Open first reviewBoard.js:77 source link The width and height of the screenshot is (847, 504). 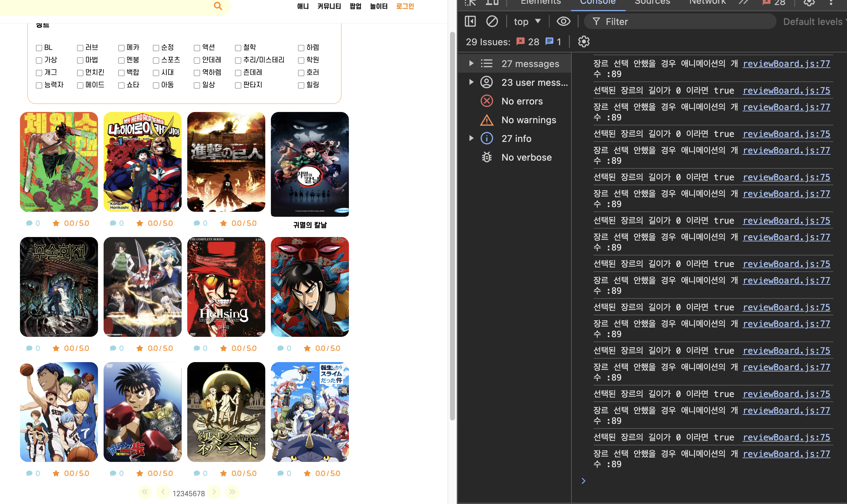(786, 64)
